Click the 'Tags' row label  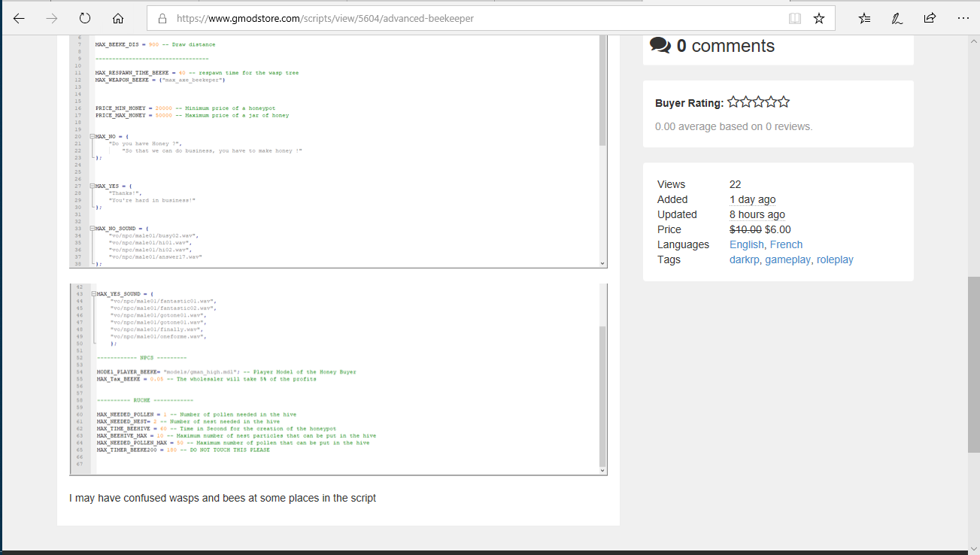pos(669,259)
